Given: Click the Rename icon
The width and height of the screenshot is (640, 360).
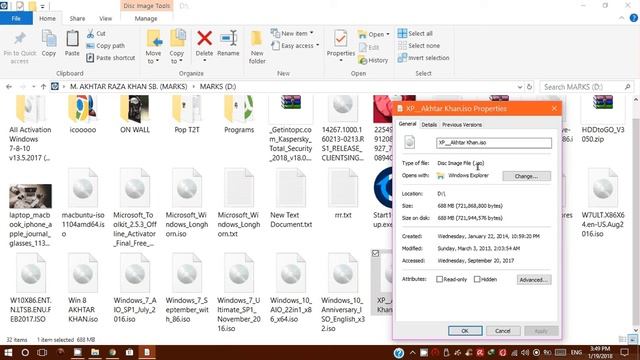Looking at the screenshot, I should click(228, 39).
